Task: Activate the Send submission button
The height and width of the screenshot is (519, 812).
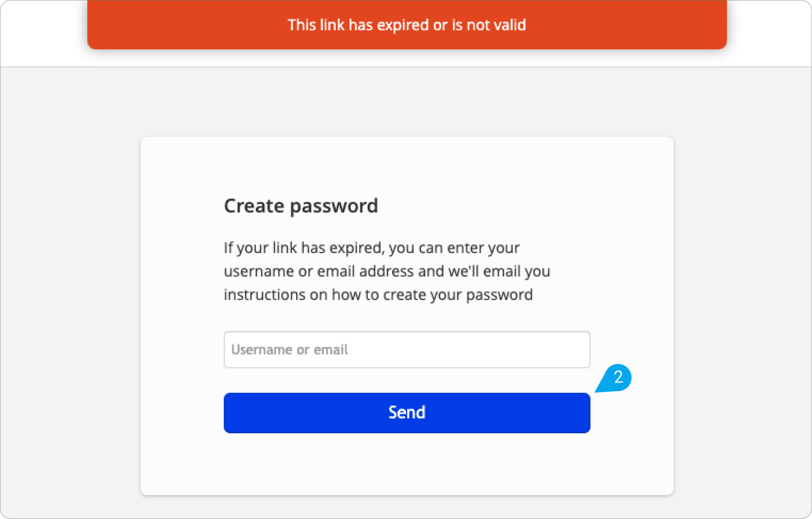Action: (x=406, y=412)
